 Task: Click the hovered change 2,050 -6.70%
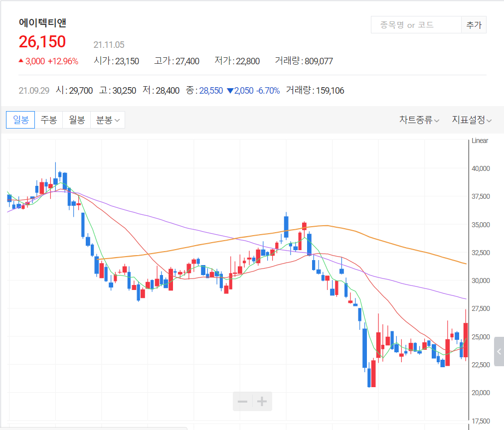pos(253,91)
